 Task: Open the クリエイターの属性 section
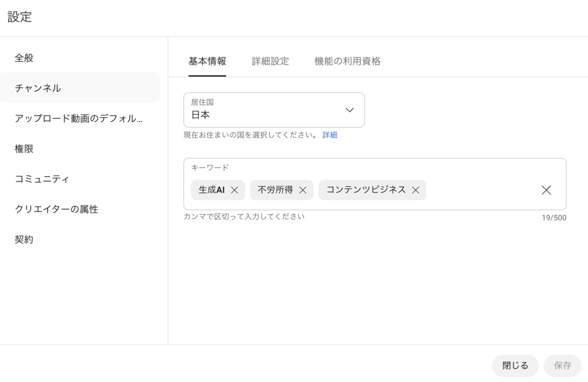coord(56,209)
